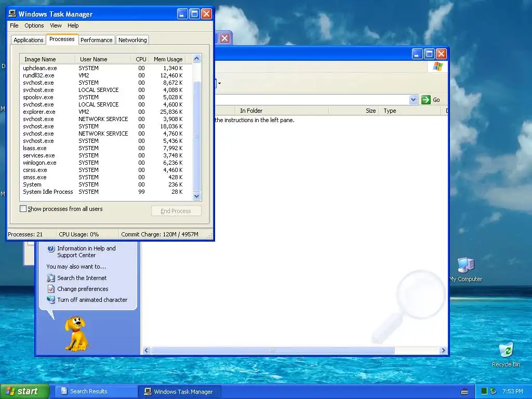The image size is (532, 399).
Task: Click the green Go arrow button
Action: (426, 100)
